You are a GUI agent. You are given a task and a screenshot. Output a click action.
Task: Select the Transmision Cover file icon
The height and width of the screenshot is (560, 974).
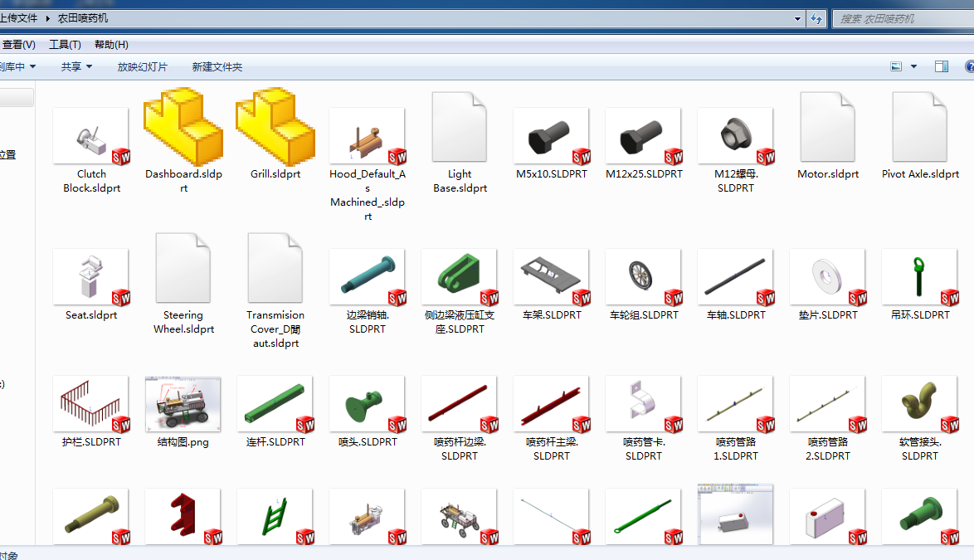(x=275, y=268)
